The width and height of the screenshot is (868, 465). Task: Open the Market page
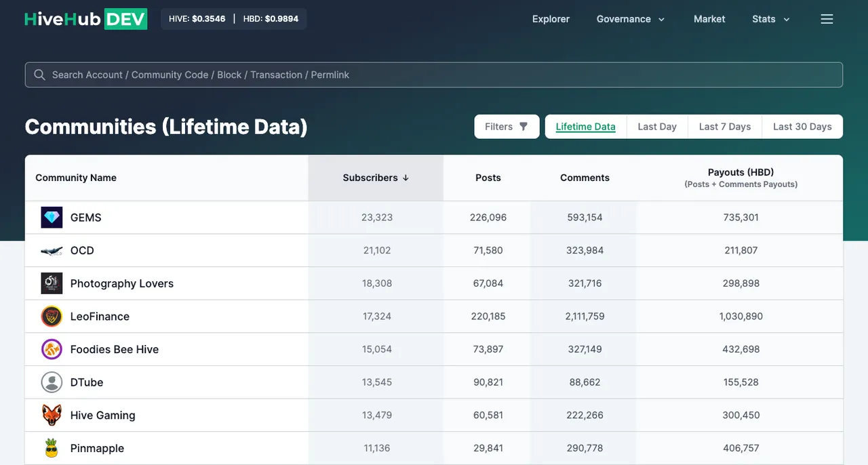[709, 19]
